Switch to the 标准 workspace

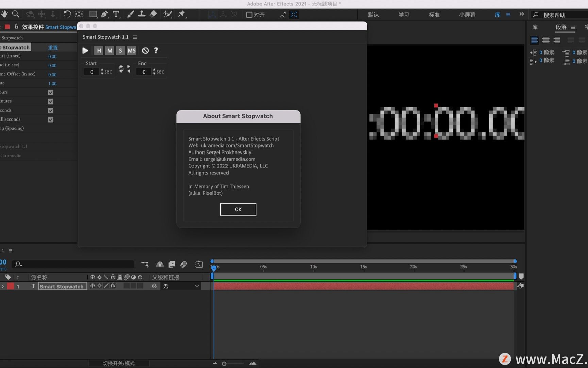(434, 15)
